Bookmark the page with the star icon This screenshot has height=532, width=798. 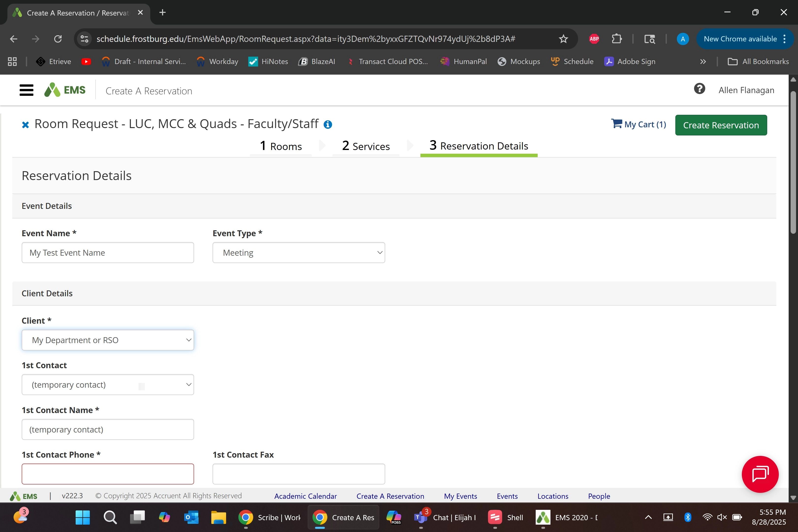pos(563,39)
